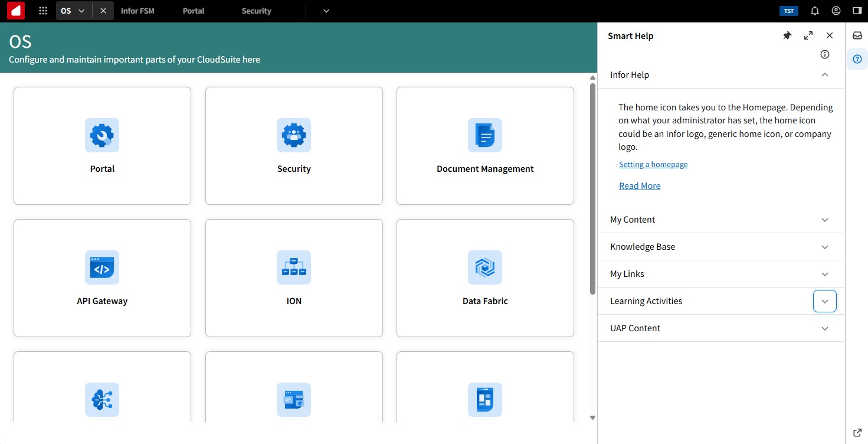The image size is (868, 444).
Task: Expand the Knowledge Base section
Action: (825, 247)
